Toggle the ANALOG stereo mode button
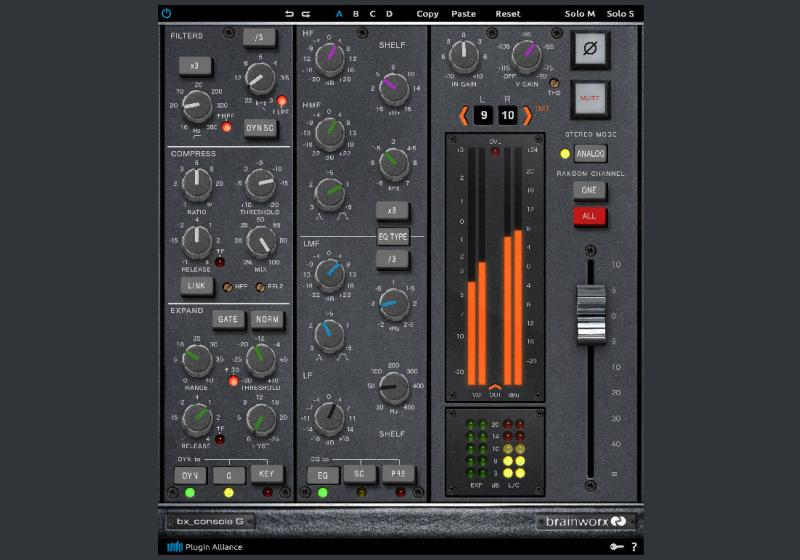Screen dimensions: 800x560 [x=590, y=153]
